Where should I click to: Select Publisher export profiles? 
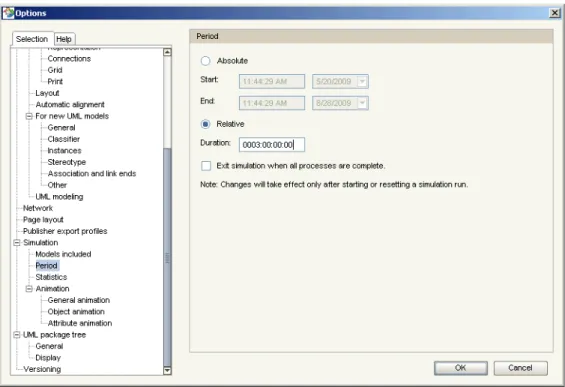(x=65, y=231)
